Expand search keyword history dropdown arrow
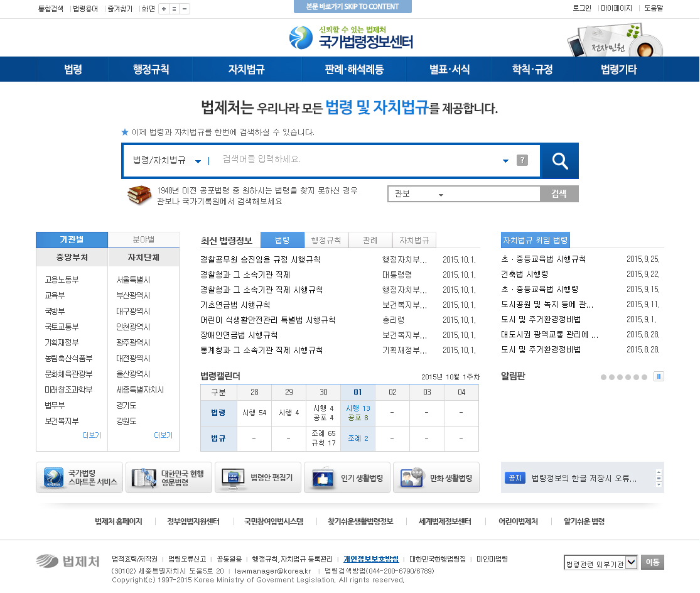The image size is (700, 593). click(505, 161)
